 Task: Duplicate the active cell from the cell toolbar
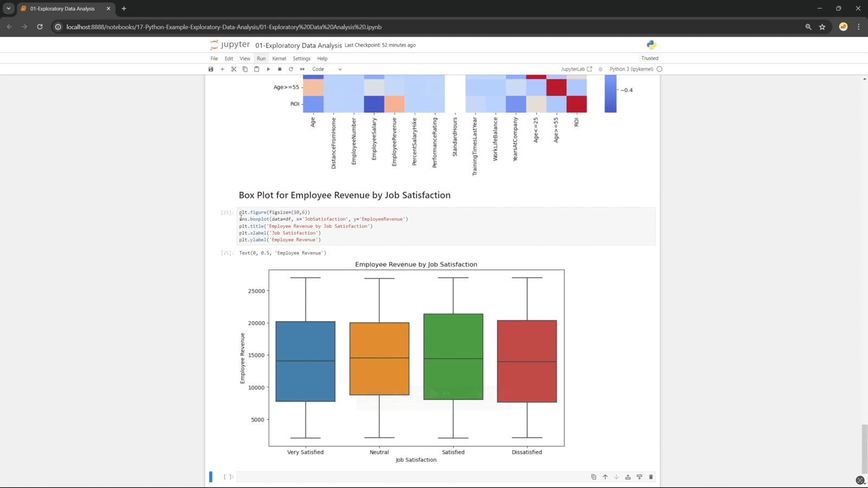click(593, 477)
